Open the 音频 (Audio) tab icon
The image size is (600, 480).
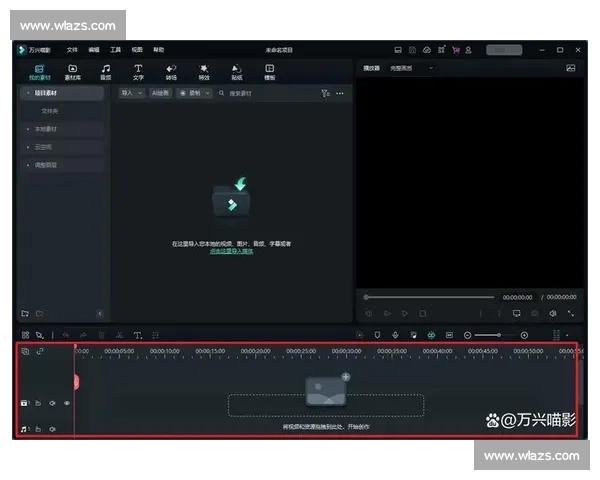click(x=105, y=71)
